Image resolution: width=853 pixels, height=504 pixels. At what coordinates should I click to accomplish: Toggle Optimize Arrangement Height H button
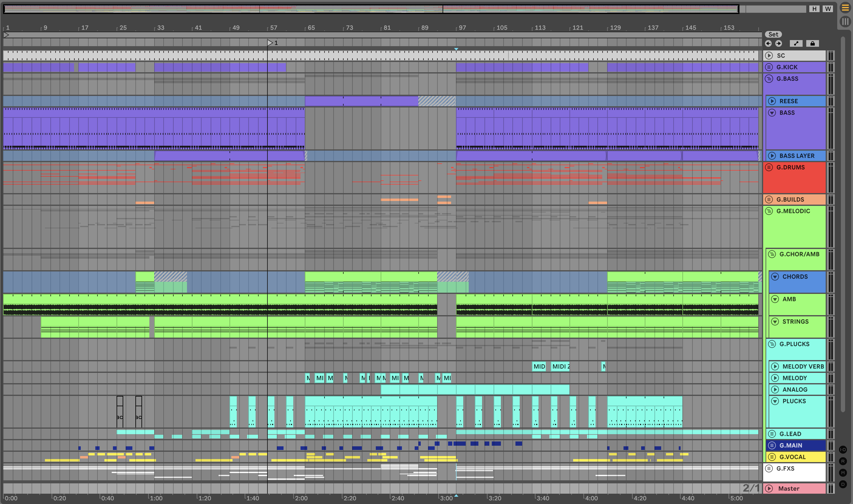pos(814,9)
